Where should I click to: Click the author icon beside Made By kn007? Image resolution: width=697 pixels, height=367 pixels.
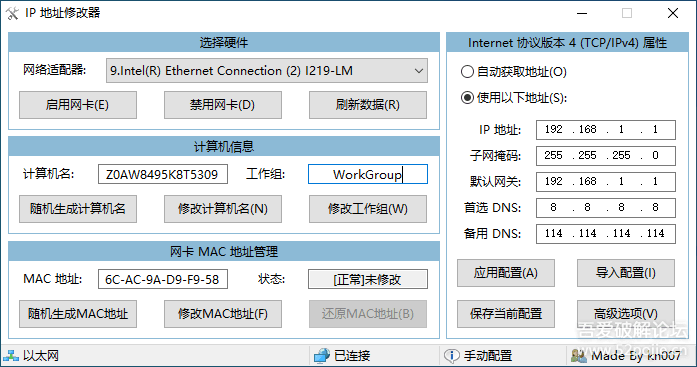[x=578, y=355]
